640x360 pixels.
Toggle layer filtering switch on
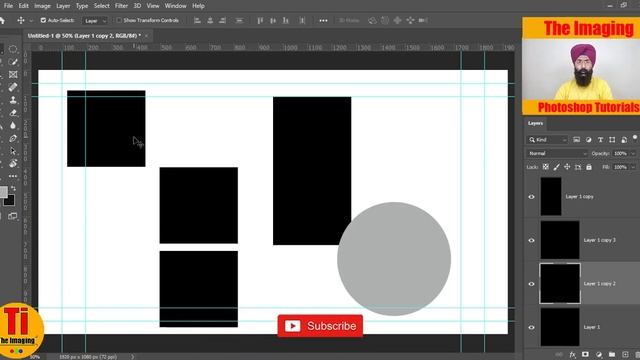click(x=635, y=138)
